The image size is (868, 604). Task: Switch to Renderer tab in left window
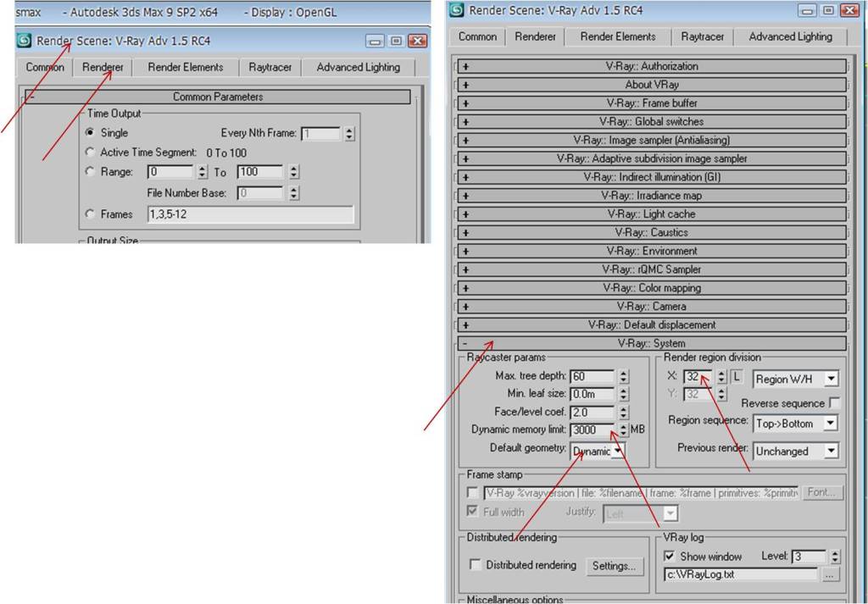click(103, 67)
